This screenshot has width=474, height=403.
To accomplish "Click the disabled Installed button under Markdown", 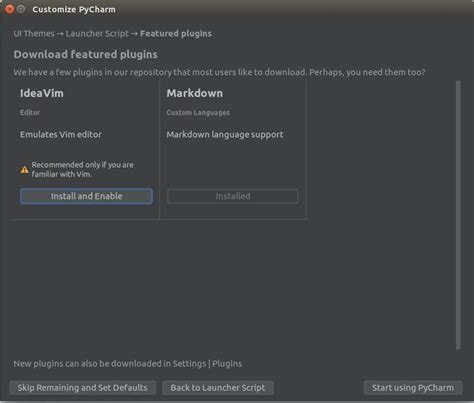I will tap(233, 196).
